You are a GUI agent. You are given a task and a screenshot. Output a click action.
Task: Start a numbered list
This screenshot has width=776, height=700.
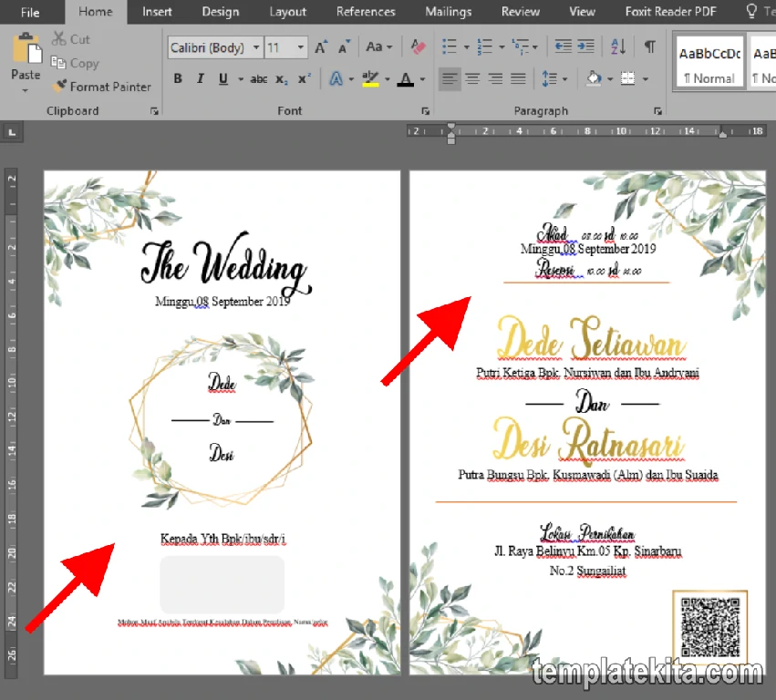point(484,46)
